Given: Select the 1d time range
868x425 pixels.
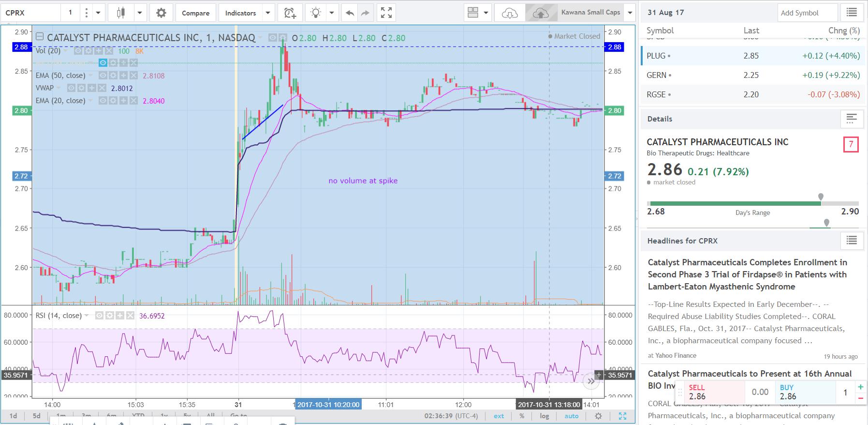Looking at the screenshot, I should coord(13,416).
